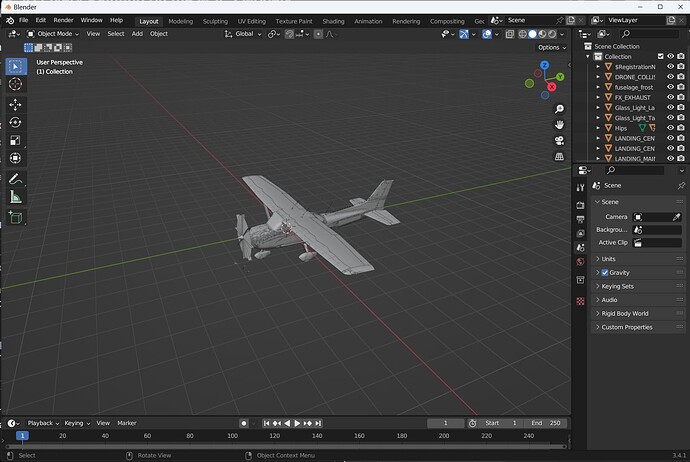Choose the Rotate tool

point(15,122)
